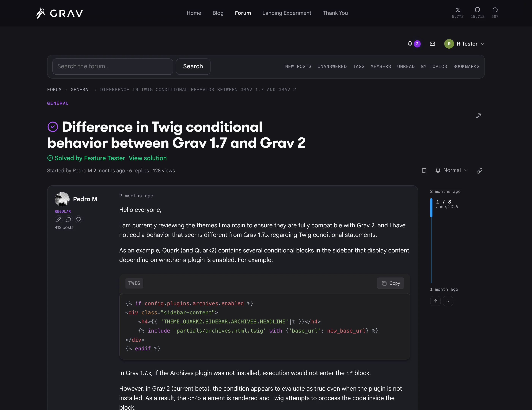This screenshot has width=532, height=410.
Task: Click View solution link
Action: [x=148, y=158]
